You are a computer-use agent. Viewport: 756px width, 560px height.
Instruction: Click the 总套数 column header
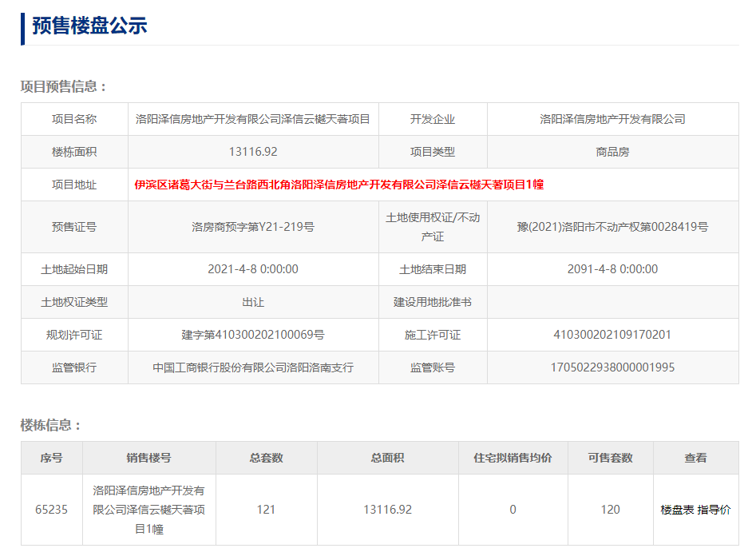(266, 458)
